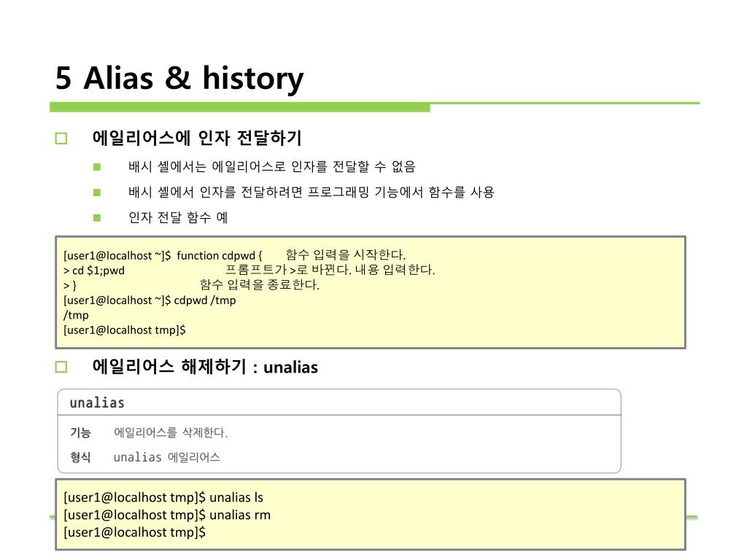Click the comment "함수 입력을 시작한다."
Viewport: 747px width, 560px height.
(x=345, y=254)
